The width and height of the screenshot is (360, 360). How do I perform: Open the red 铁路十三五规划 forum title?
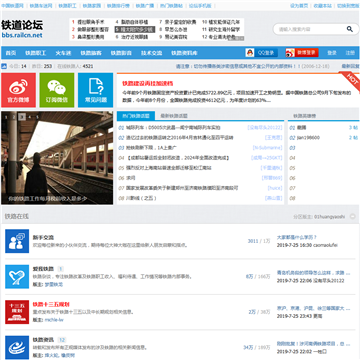(51, 304)
